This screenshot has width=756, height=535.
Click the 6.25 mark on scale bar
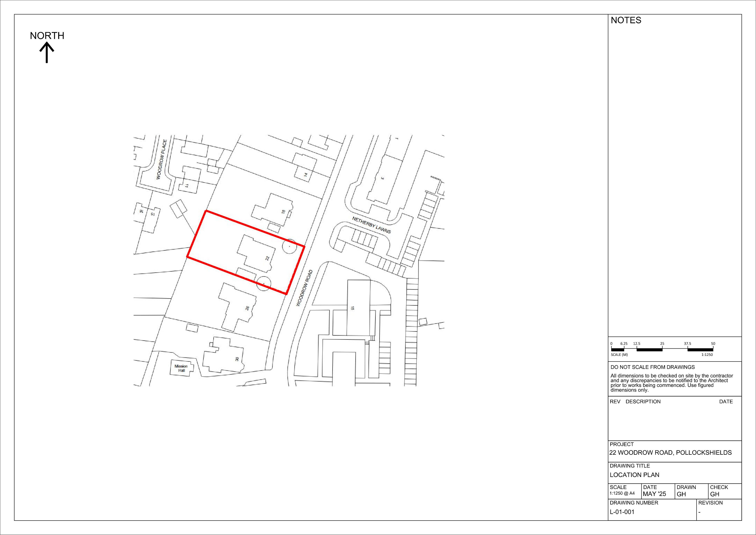point(624,344)
